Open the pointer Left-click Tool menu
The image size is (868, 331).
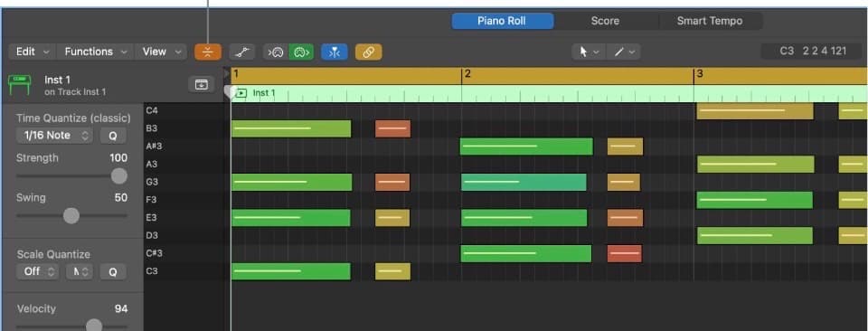589,52
